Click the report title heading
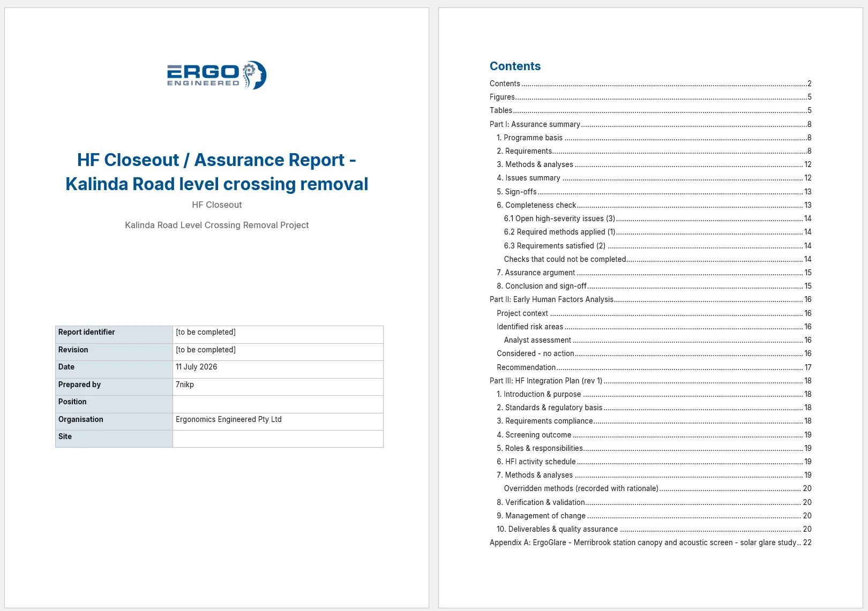868x611 pixels. pos(217,172)
